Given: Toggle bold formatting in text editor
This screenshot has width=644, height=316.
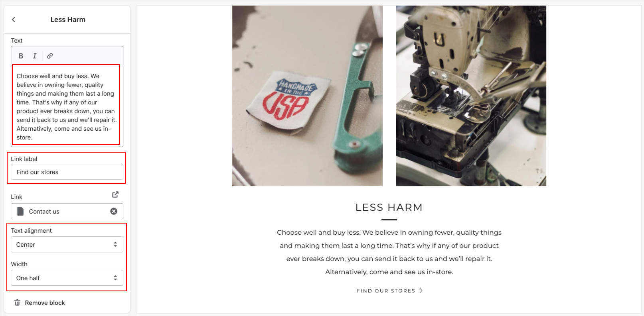Looking at the screenshot, I should 21,56.
